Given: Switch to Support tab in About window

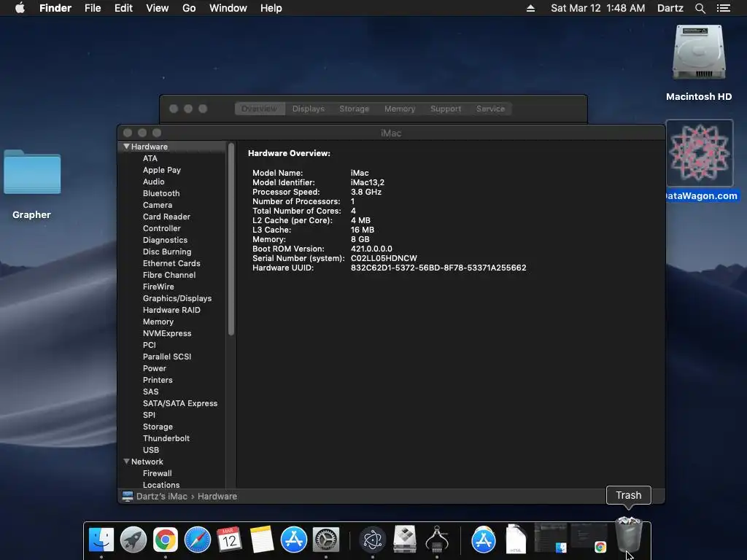Looking at the screenshot, I should pyautogui.click(x=446, y=109).
